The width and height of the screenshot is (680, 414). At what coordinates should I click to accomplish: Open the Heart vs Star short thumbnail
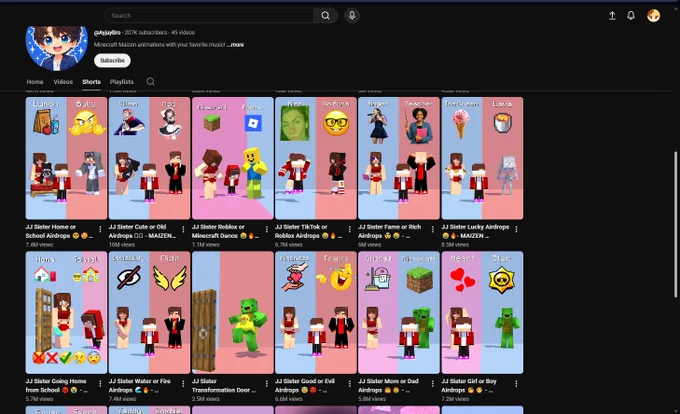[x=482, y=313]
